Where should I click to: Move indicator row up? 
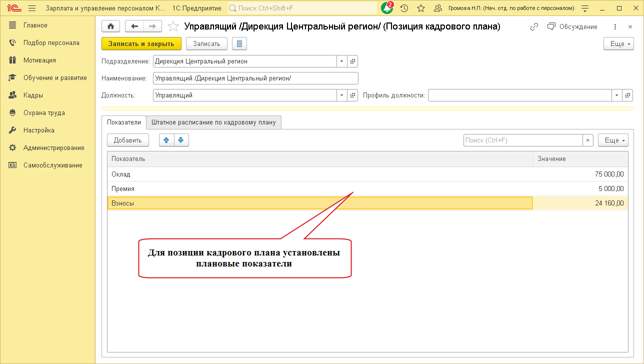tap(166, 140)
